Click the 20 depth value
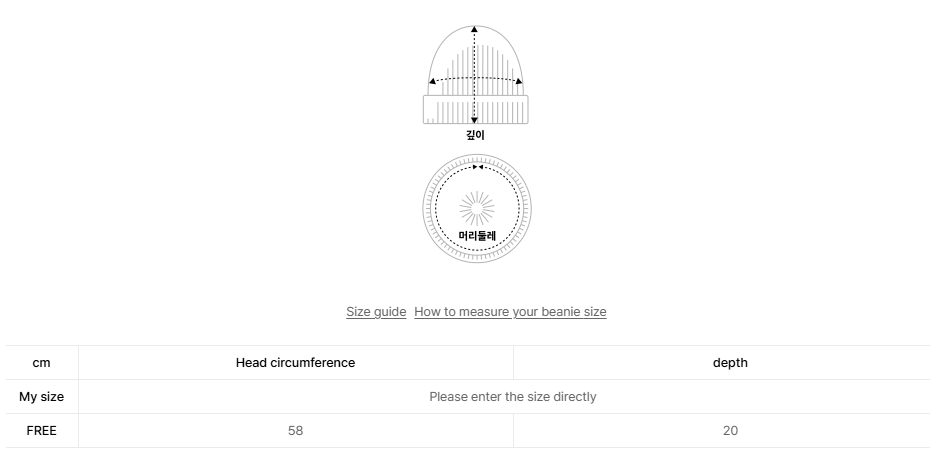This screenshot has height=450, width=930. (x=730, y=431)
